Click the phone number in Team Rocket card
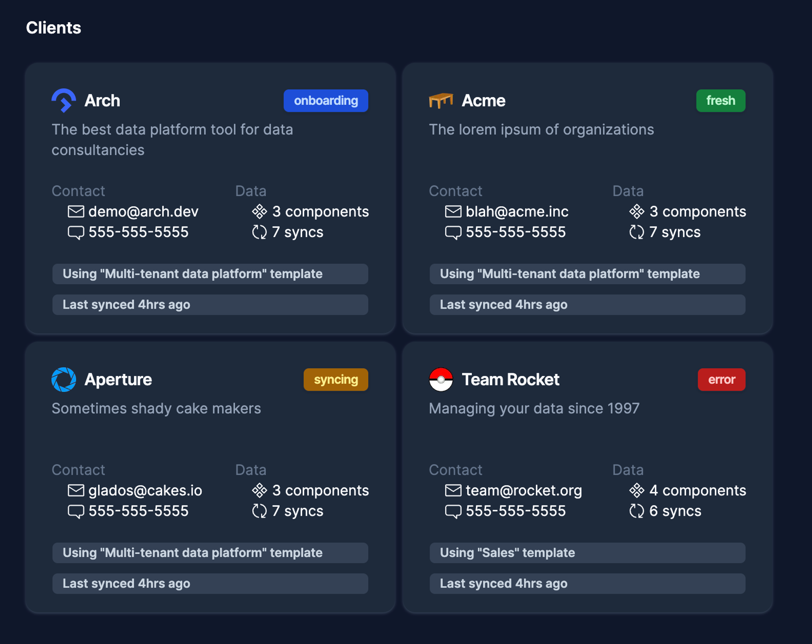 pos(516,511)
